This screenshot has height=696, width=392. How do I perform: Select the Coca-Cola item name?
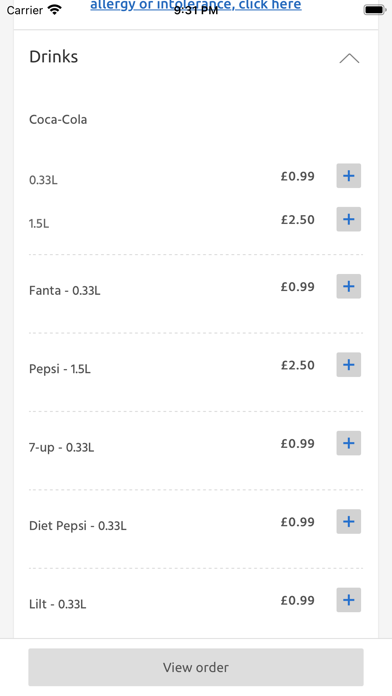point(58,119)
